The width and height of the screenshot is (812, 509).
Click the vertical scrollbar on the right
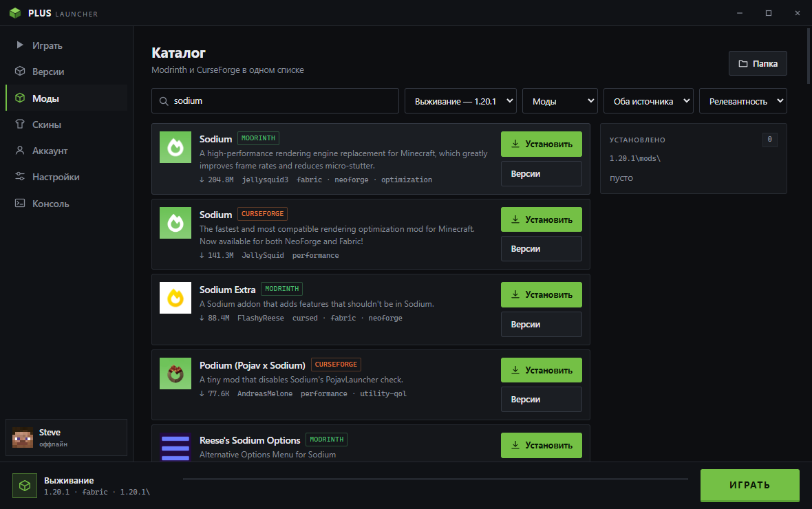tap(809, 56)
